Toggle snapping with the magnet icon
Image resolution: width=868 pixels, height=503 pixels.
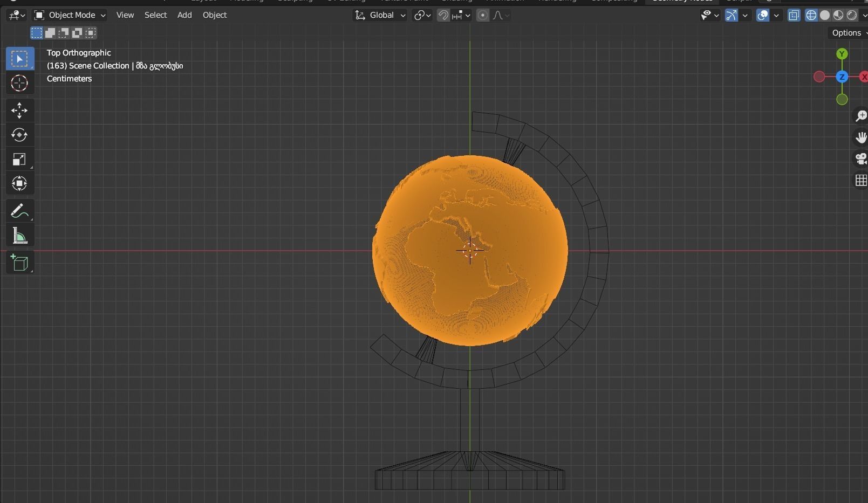[x=442, y=15]
